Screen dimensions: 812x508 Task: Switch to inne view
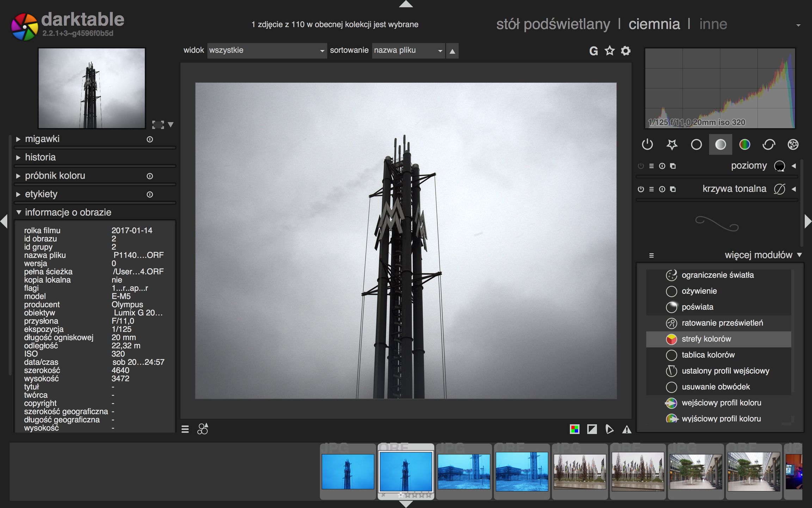pos(713,24)
